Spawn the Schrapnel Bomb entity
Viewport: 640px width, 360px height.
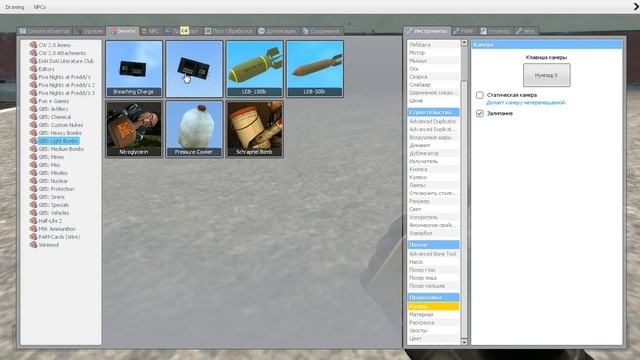coord(254,129)
